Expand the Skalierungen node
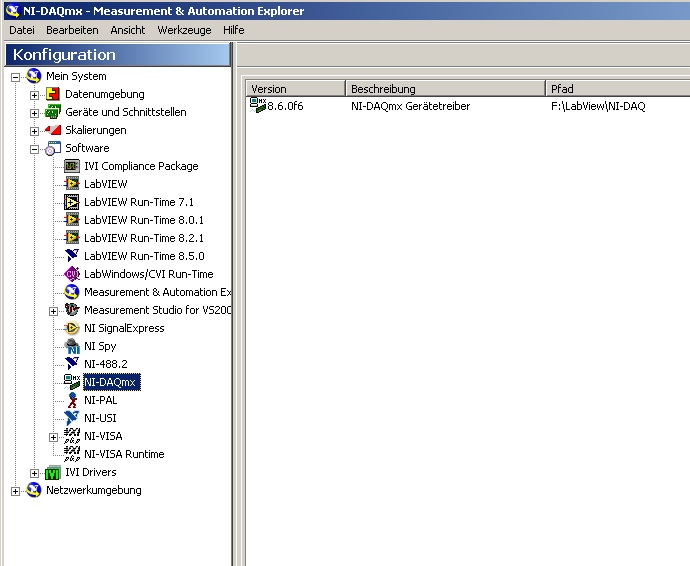Image resolution: width=690 pixels, height=566 pixels. 34,131
